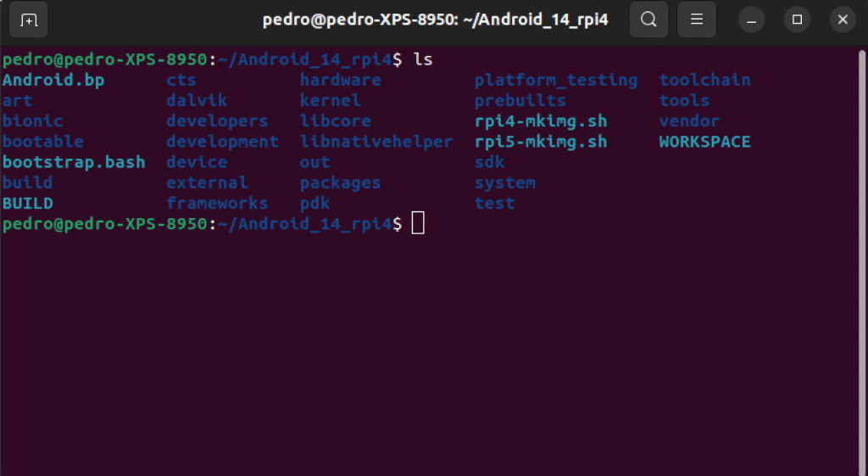Select the libnativehelper directory name

pos(376,142)
